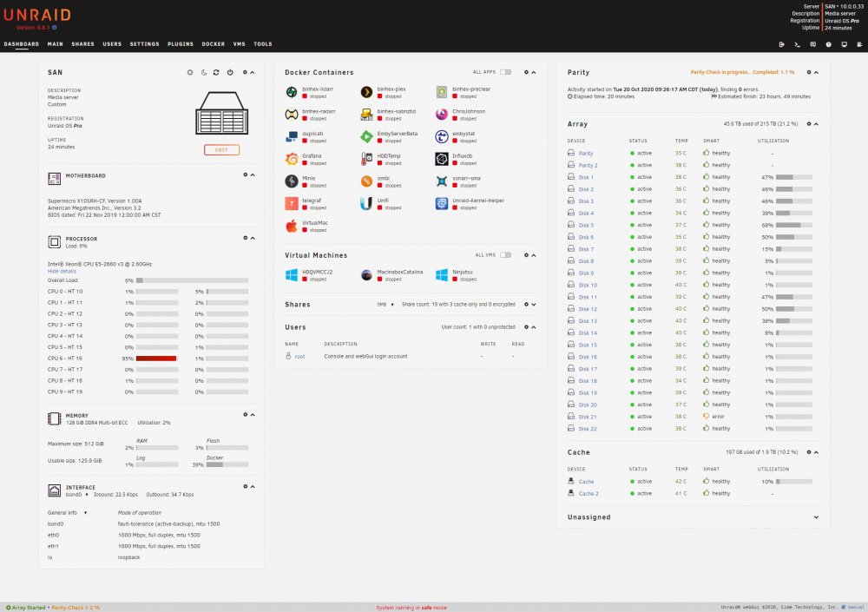Open the HDQVMCCJ2 Windows VM icon

click(291, 274)
